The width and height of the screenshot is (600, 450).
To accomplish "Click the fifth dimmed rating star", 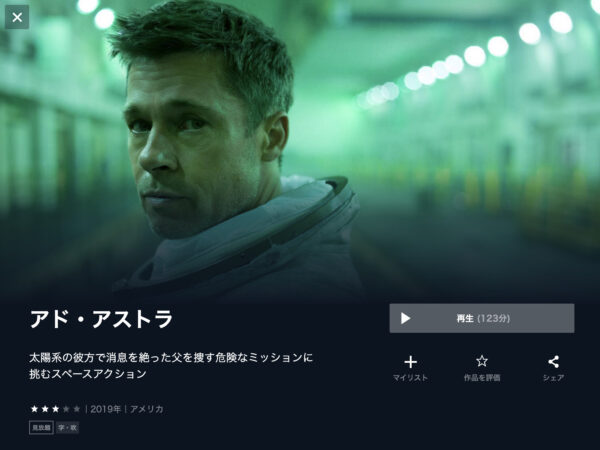I will tap(77, 409).
